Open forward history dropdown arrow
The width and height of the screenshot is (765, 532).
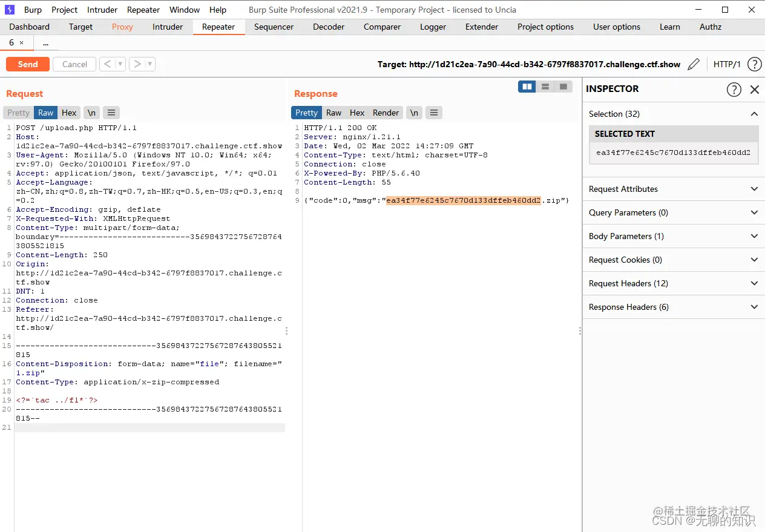pyautogui.click(x=150, y=64)
